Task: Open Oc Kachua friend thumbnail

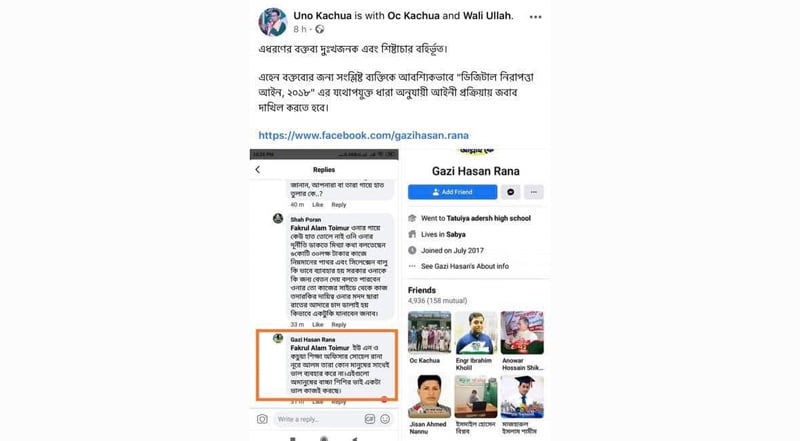Action: tap(430, 332)
